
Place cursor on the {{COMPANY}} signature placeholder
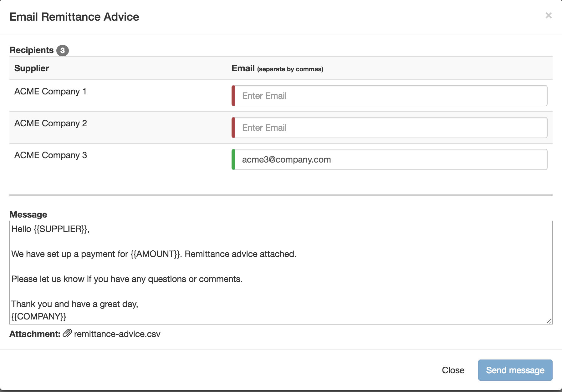click(39, 316)
